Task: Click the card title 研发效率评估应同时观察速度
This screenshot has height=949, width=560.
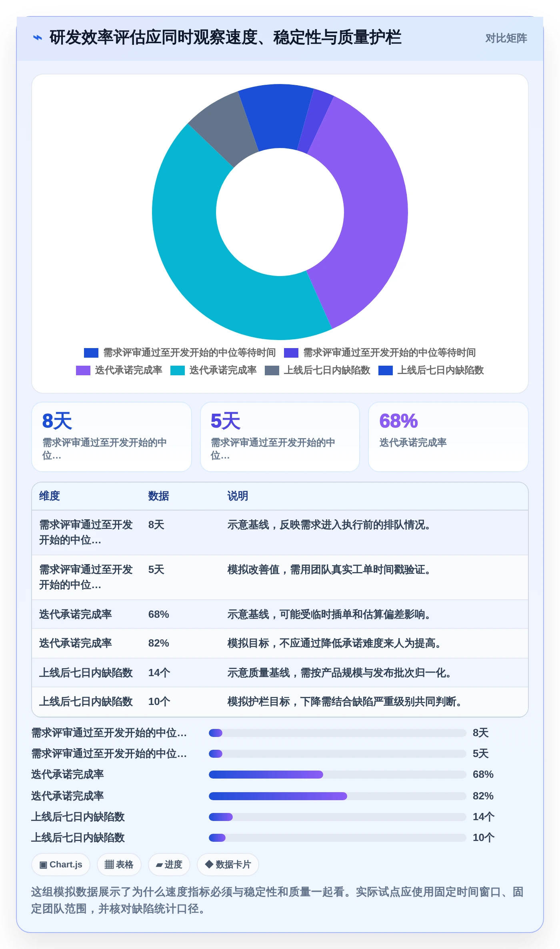Action: coord(225,38)
